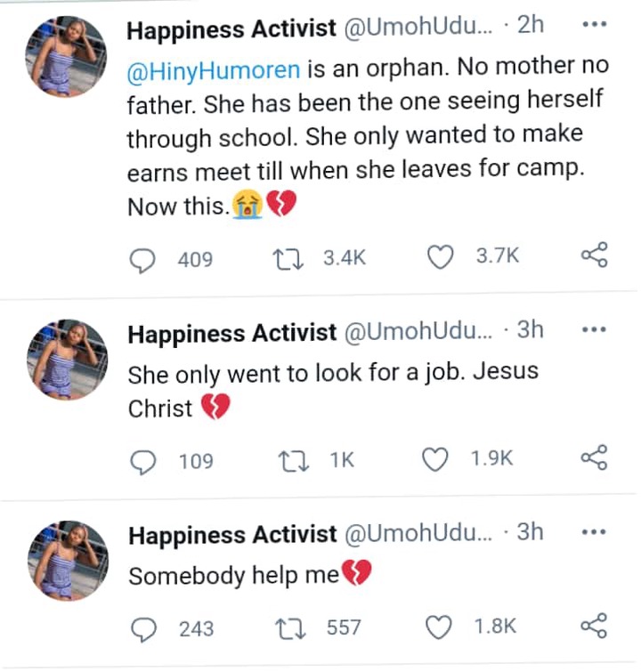Retweet the tweet with 557 retweets
Screen dimensions: 641x672
point(290,628)
